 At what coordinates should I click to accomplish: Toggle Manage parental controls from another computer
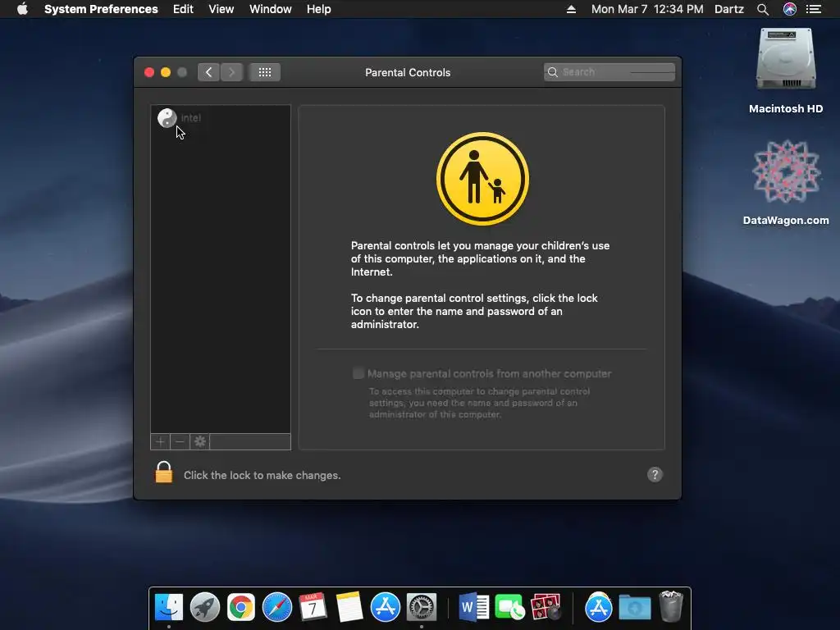pos(358,373)
